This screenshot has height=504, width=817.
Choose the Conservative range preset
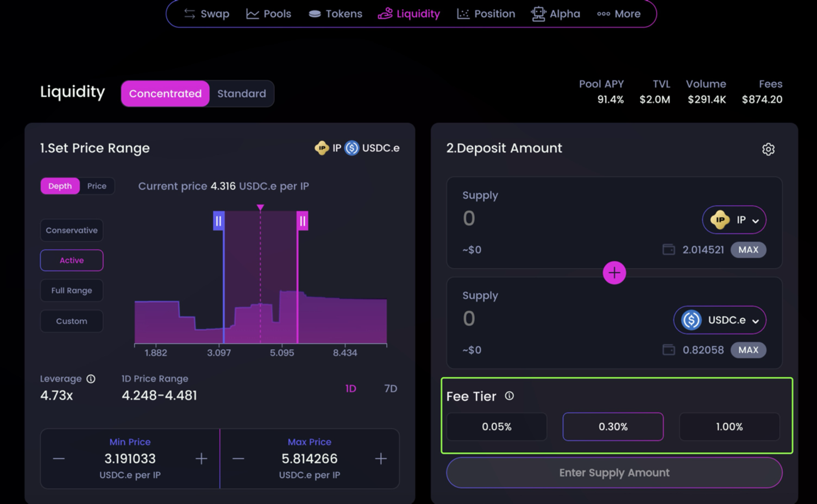tap(72, 230)
